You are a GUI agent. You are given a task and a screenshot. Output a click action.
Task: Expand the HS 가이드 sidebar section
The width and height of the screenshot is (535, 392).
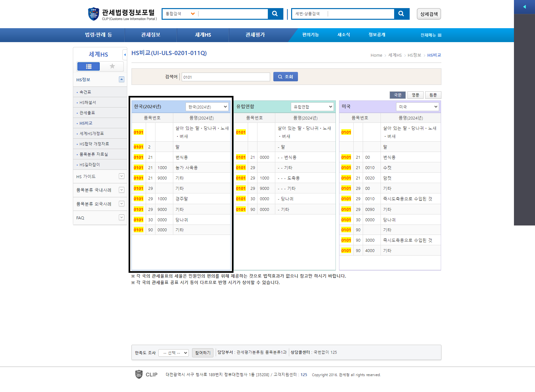121,176
